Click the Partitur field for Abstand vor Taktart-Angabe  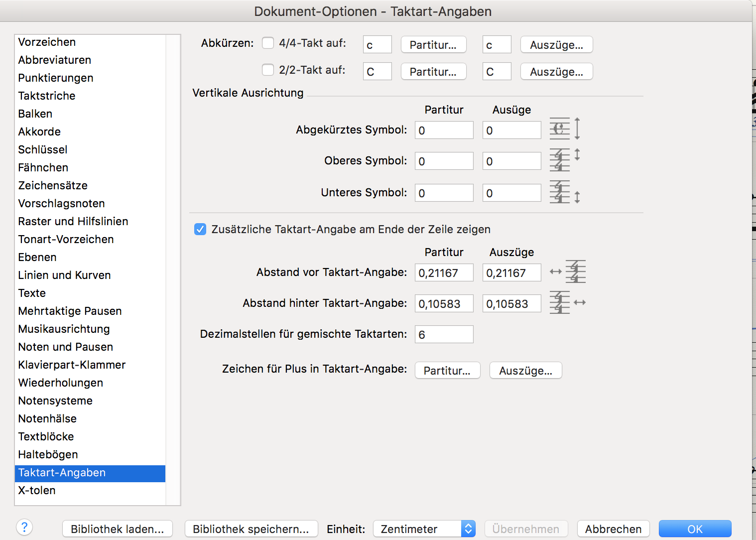coord(444,273)
